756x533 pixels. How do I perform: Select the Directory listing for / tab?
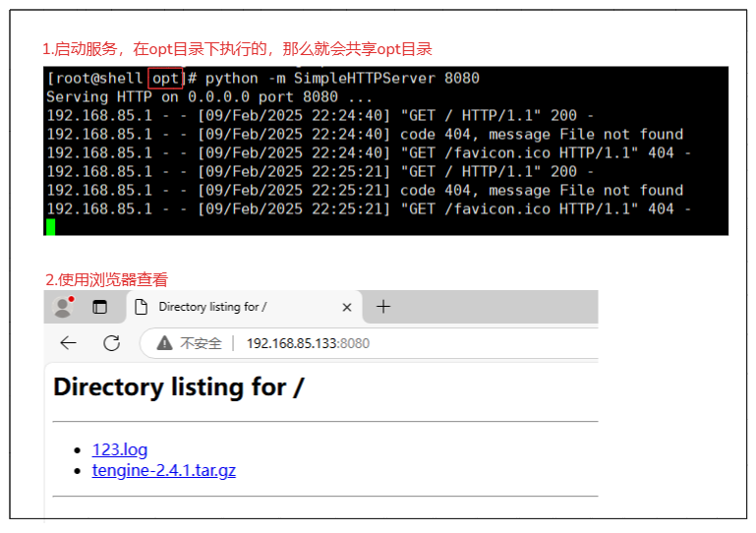(226, 307)
